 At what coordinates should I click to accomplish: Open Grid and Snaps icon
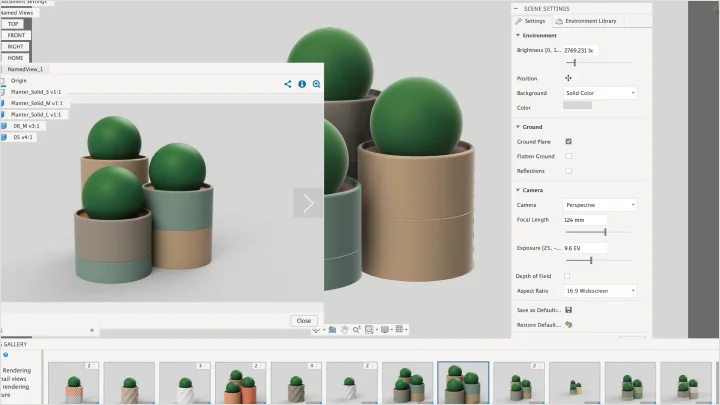click(x=399, y=329)
